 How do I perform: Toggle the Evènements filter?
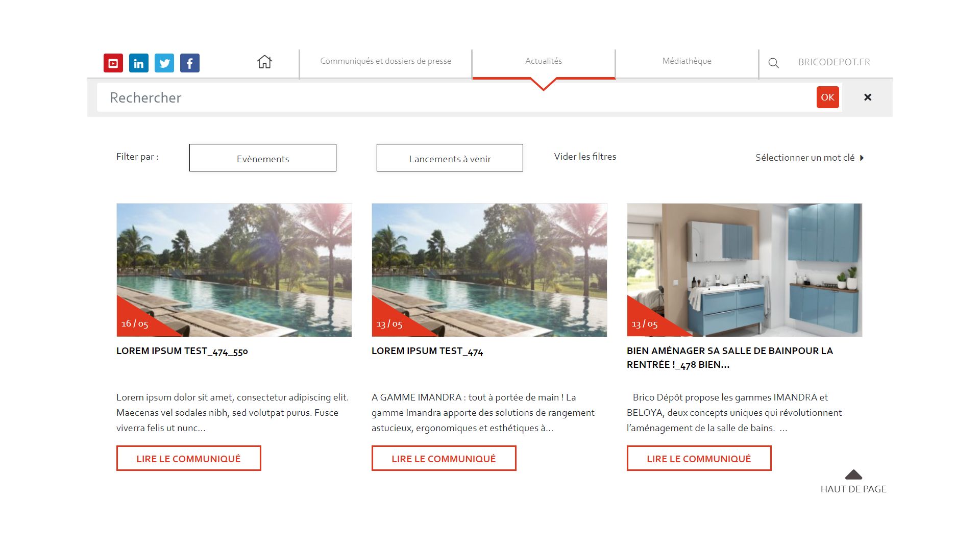[x=263, y=158]
